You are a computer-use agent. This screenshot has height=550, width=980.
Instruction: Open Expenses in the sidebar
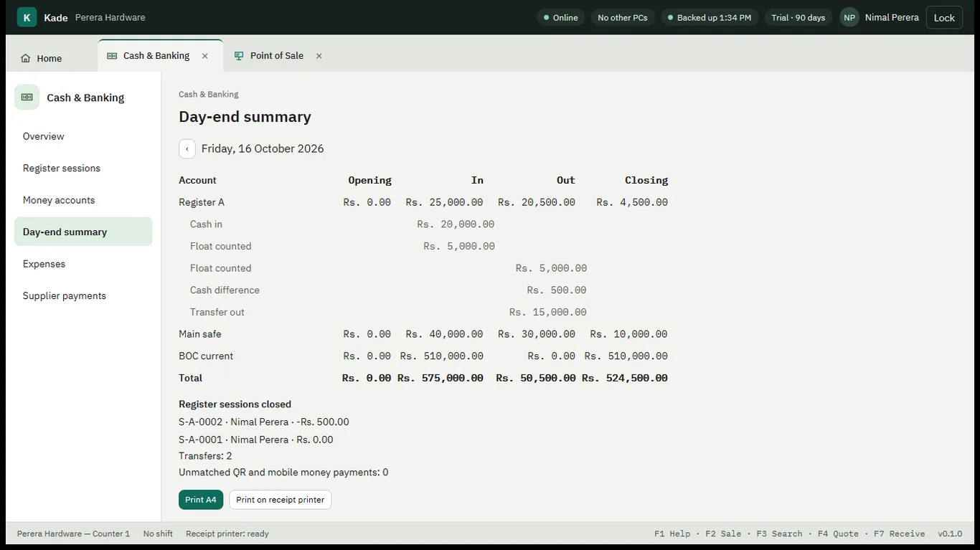[x=83, y=264]
